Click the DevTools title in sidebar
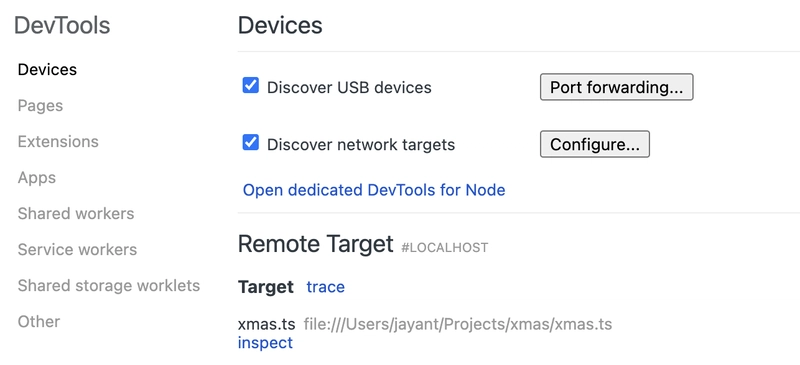Screen dimensions: 800x365 click(62, 26)
